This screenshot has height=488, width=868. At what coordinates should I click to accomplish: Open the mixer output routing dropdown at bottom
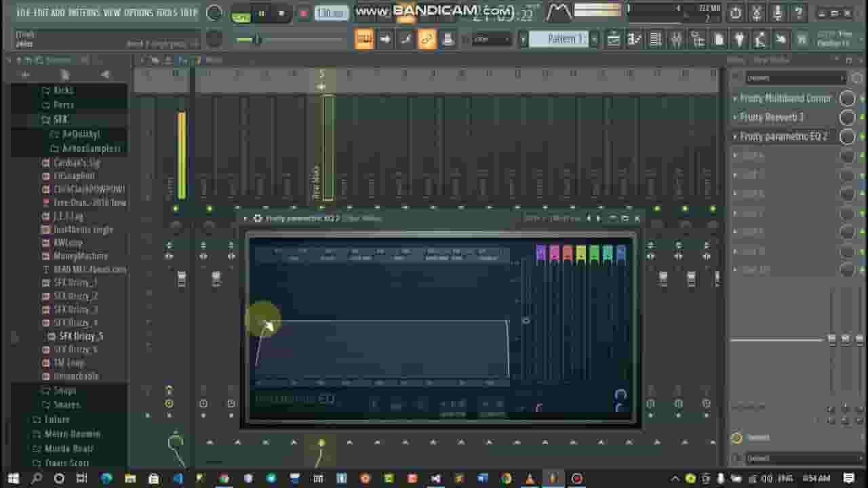pos(795,459)
